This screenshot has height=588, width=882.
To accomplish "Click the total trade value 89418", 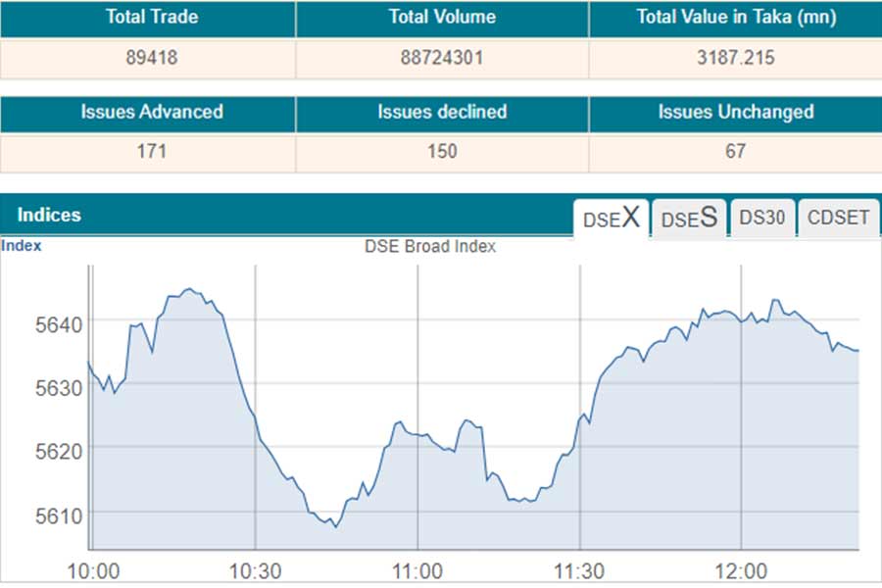I will point(147,58).
